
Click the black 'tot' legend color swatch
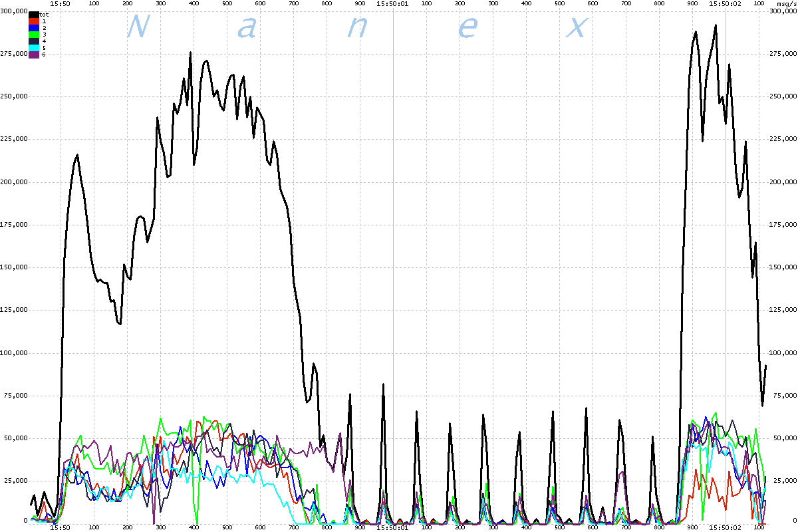pyautogui.click(x=34, y=14)
